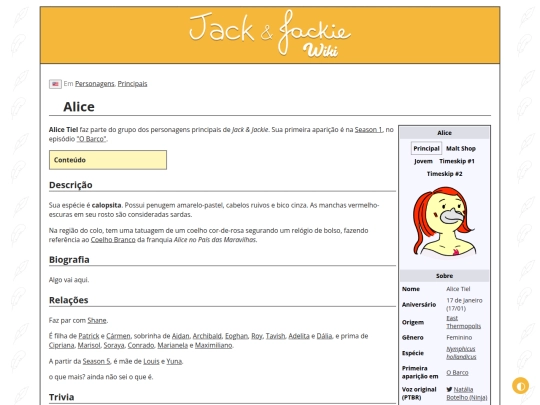Viewport: 540px width, 405px height.
Task: Click the Descrição section heading
Action: pyautogui.click(x=71, y=185)
